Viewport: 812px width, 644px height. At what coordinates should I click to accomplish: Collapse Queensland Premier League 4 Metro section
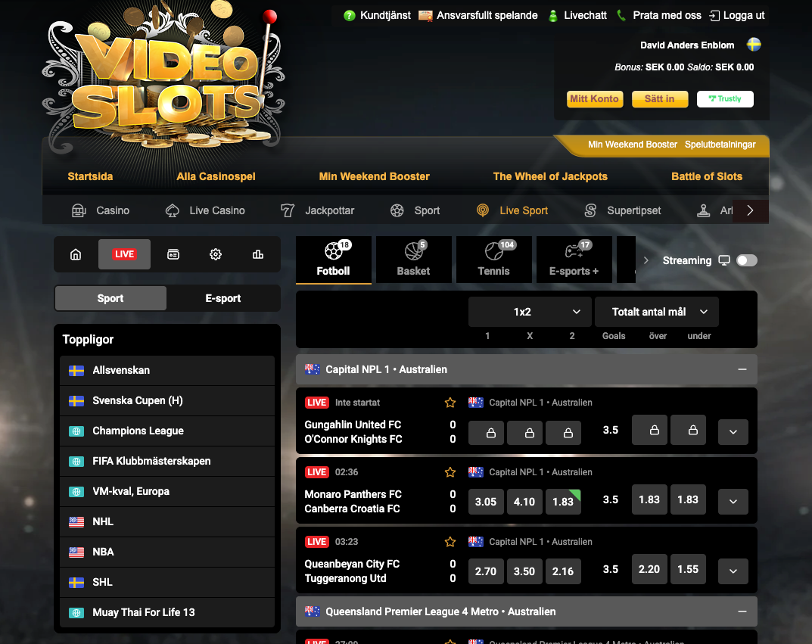[x=742, y=611]
